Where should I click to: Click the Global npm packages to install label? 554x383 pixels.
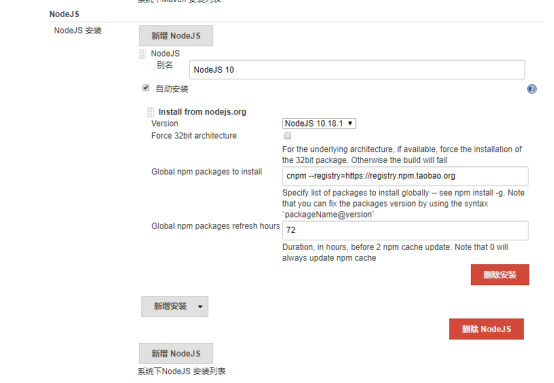207,172
